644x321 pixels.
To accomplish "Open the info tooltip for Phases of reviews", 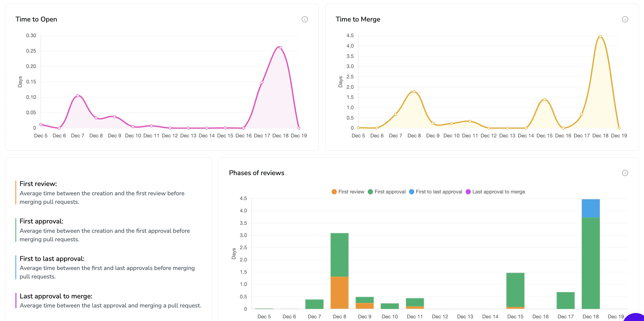I will (x=625, y=173).
